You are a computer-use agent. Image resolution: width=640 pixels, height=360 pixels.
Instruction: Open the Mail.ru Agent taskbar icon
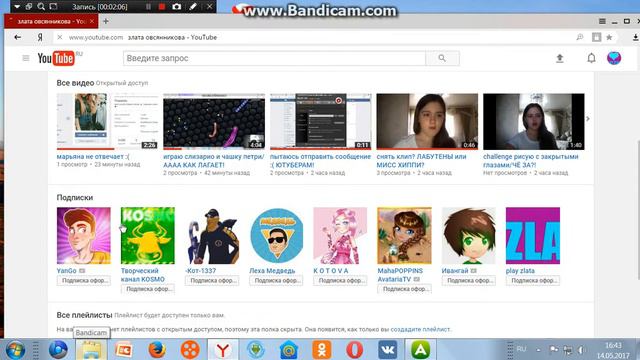coord(289,350)
